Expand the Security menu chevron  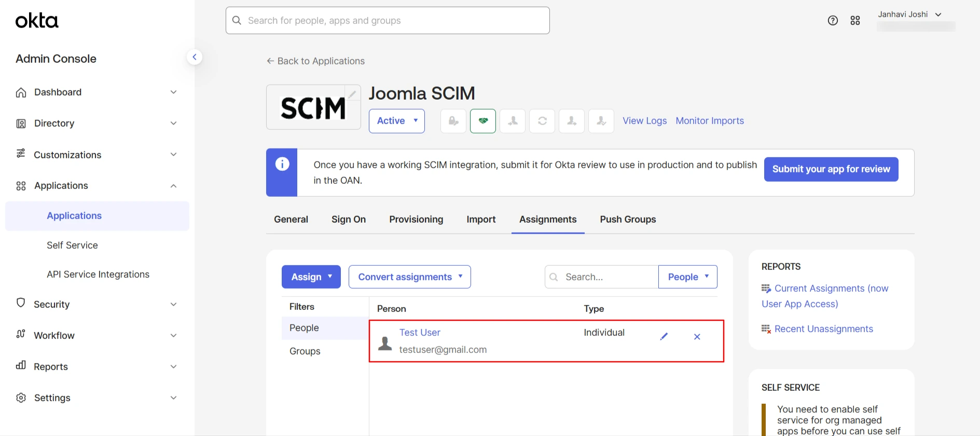click(x=173, y=304)
